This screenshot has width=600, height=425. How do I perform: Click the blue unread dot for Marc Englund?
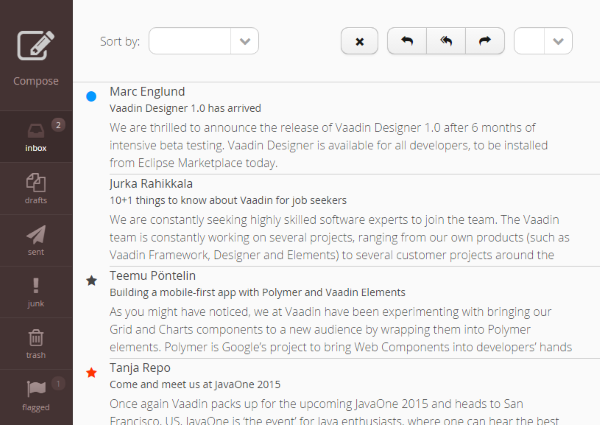(x=91, y=96)
